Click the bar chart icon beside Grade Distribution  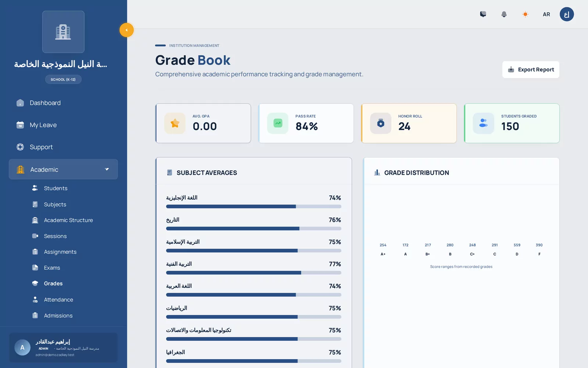377,173
